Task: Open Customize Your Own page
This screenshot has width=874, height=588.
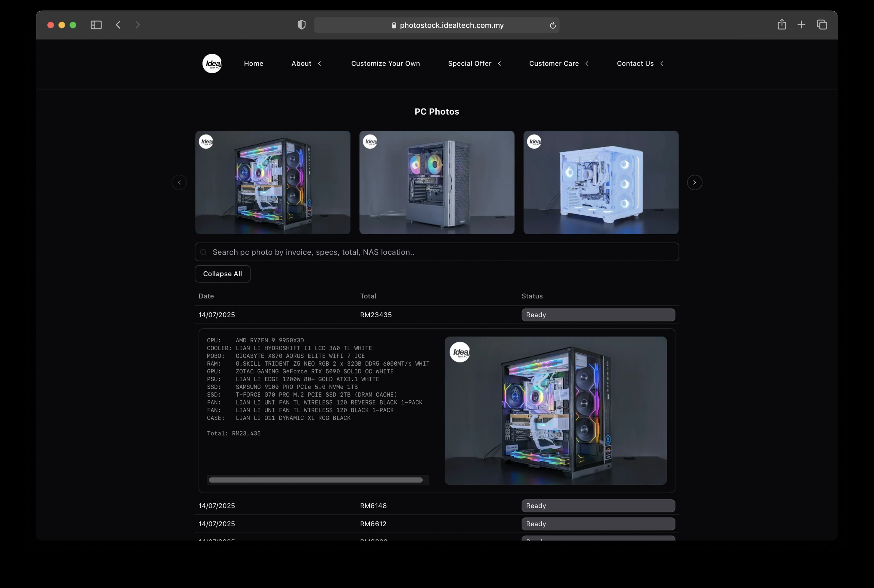Action: (385, 64)
